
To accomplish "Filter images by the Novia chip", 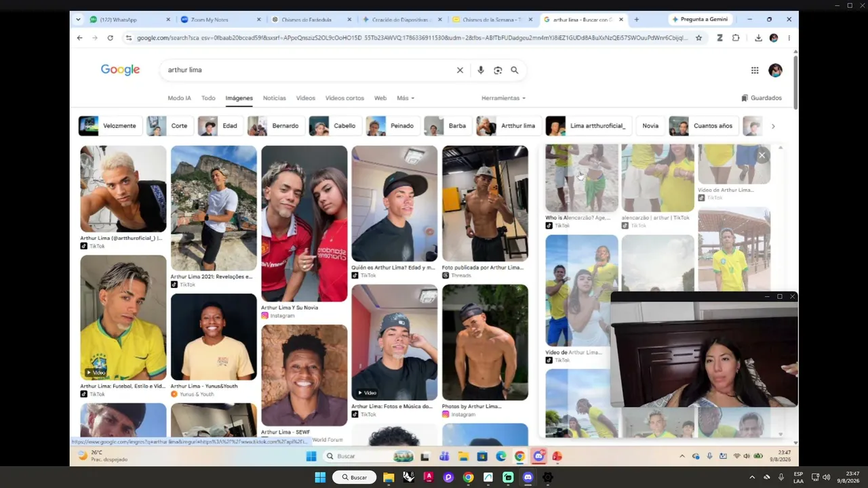I will tap(650, 126).
